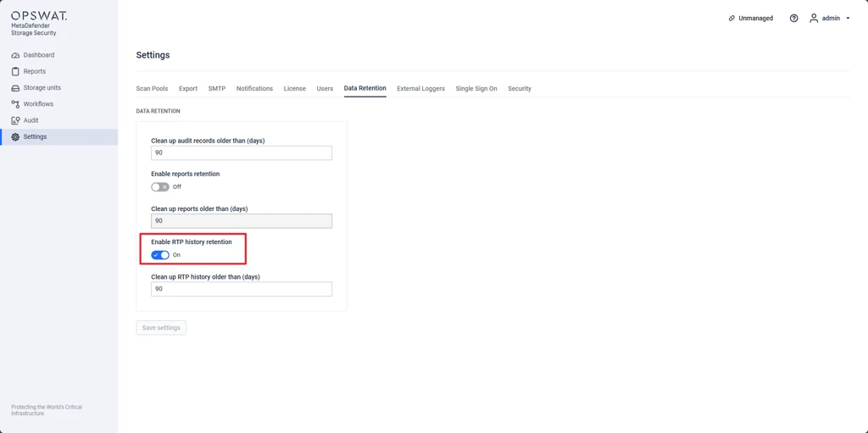This screenshot has height=433, width=868.
Task: Turn on Enable reports retention toggle
Action: (160, 187)
